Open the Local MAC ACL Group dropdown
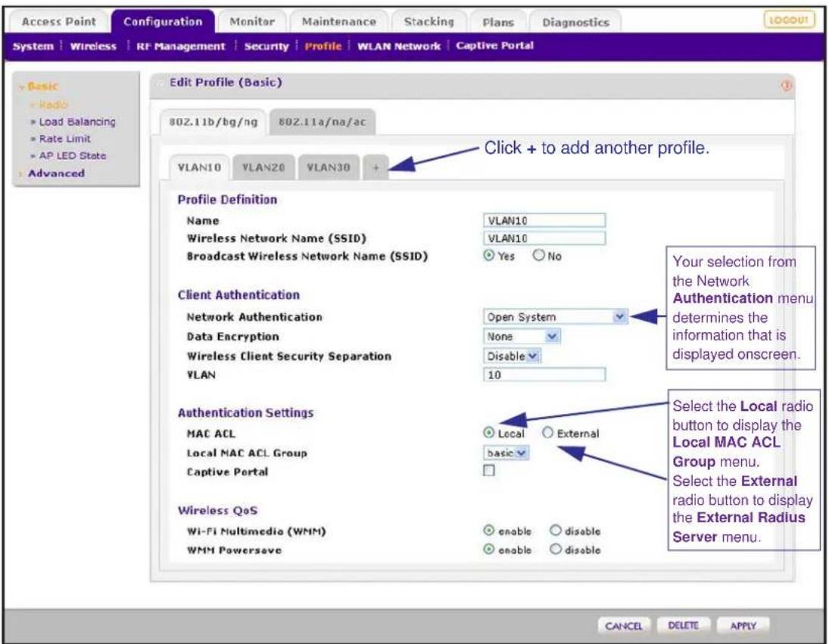 506,453
